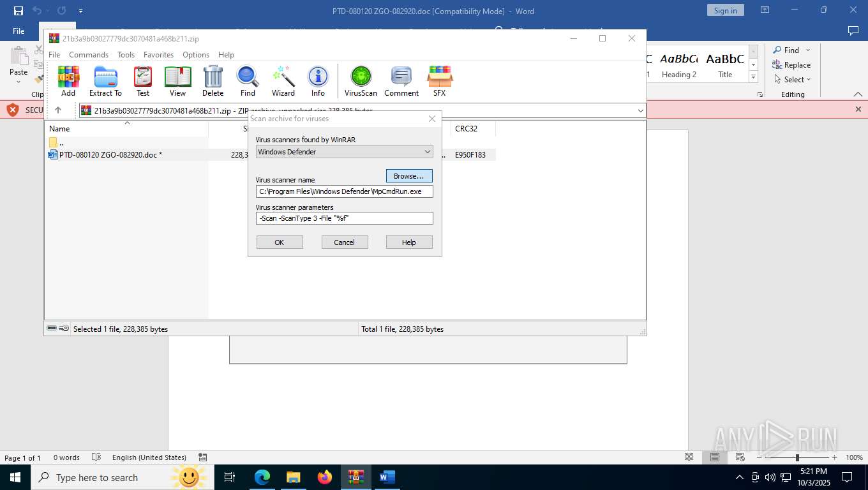Click the Delete trash icon
The height and width of the screenshot is (490, 868).
click(x=213, y=81)
